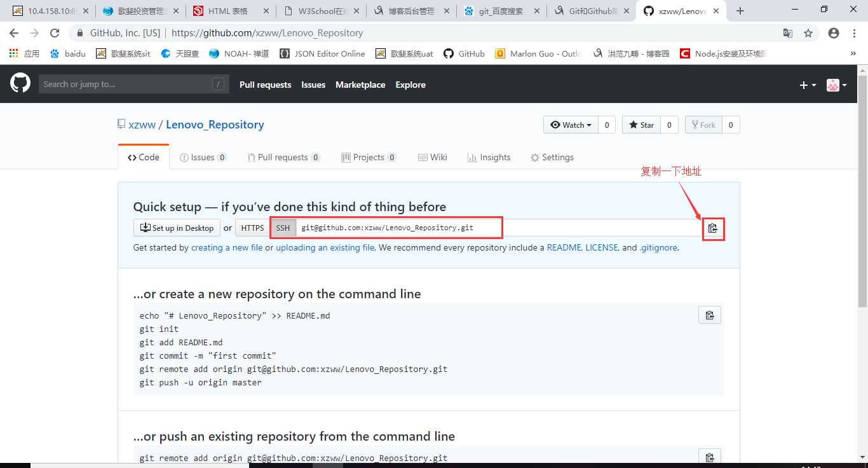Viewport: 868px width, 468px height.
Task: Click the creating a new file link
Action: point(227,247)
